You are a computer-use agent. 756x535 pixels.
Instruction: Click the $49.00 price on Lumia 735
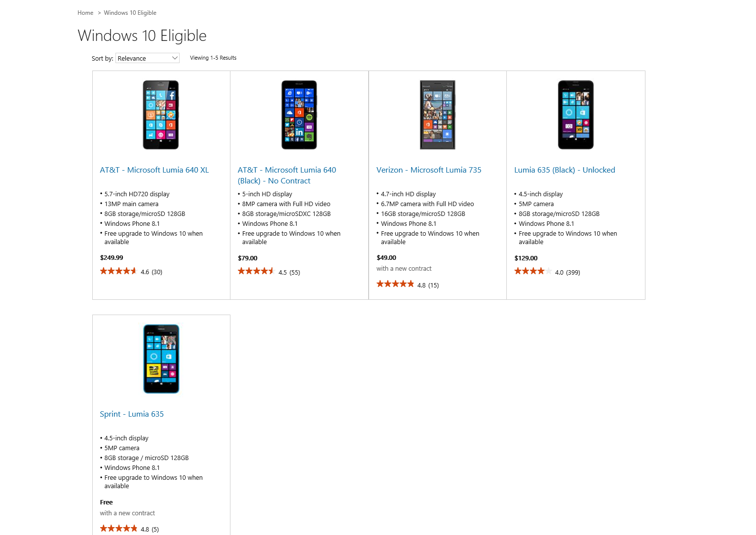(x=386, y=258)
